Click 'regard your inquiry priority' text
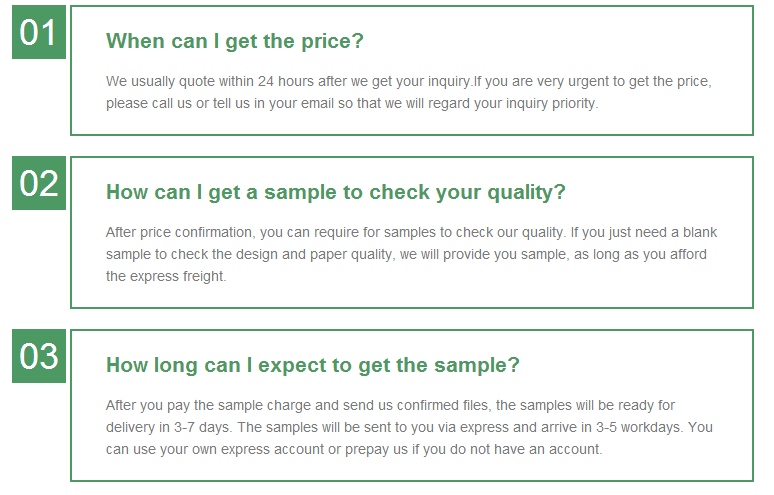The image size is (774, 495). [x=513, y=104]
